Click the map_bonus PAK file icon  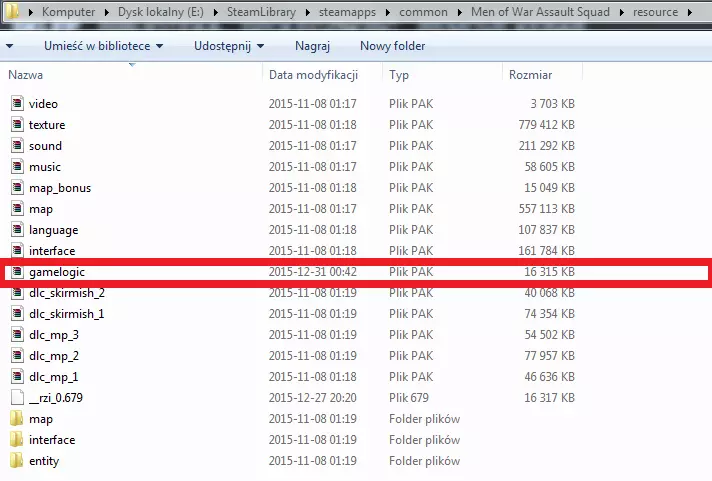coord(17,188)
